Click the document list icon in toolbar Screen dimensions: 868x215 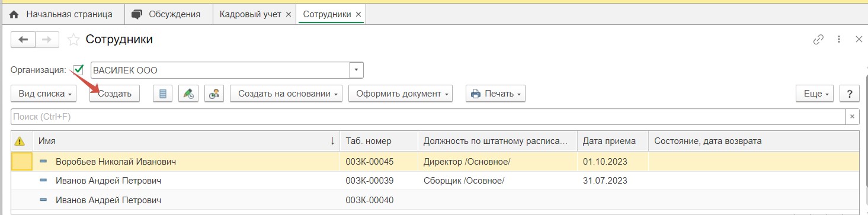(163, 94)
